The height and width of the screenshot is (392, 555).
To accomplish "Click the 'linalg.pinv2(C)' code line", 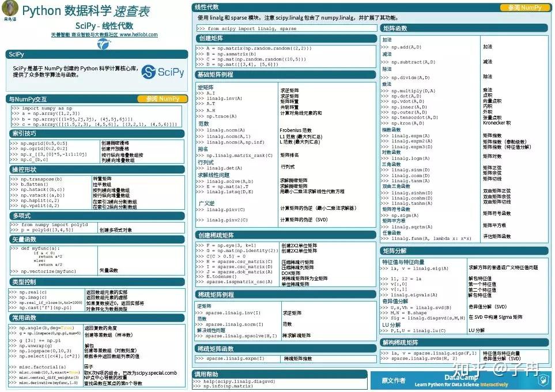I will [222, 220].
